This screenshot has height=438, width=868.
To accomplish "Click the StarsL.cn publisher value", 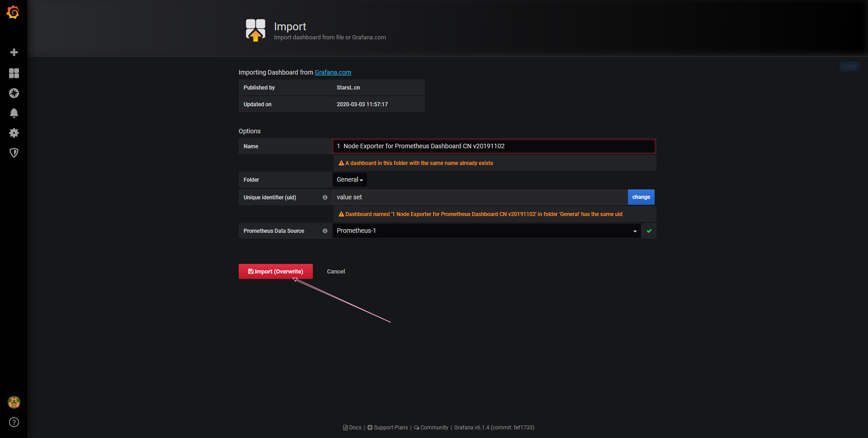I will click(349, 88).
